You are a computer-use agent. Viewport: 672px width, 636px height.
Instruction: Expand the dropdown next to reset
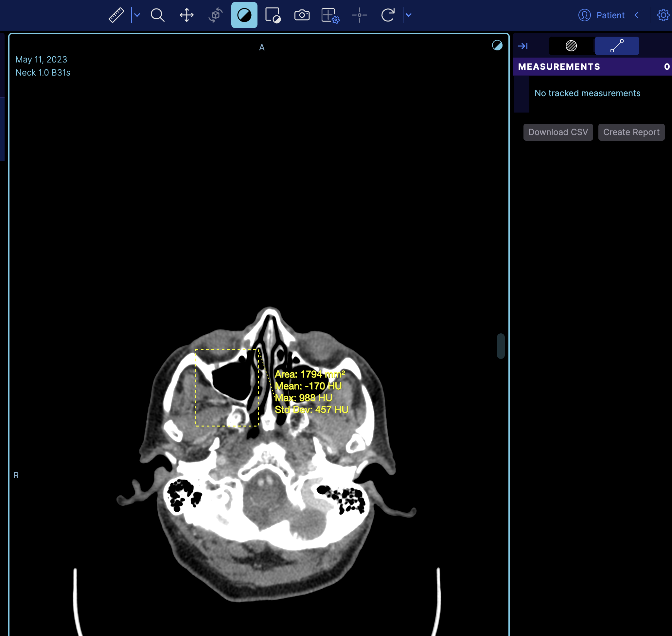coord(409,15)
